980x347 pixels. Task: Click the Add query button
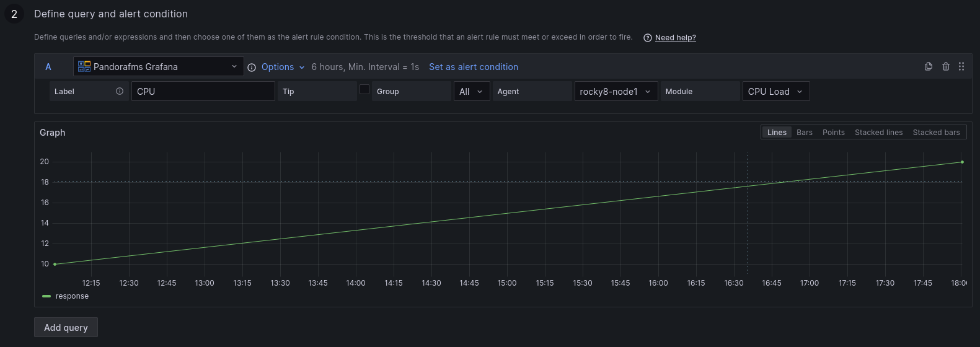pos(66,327)
